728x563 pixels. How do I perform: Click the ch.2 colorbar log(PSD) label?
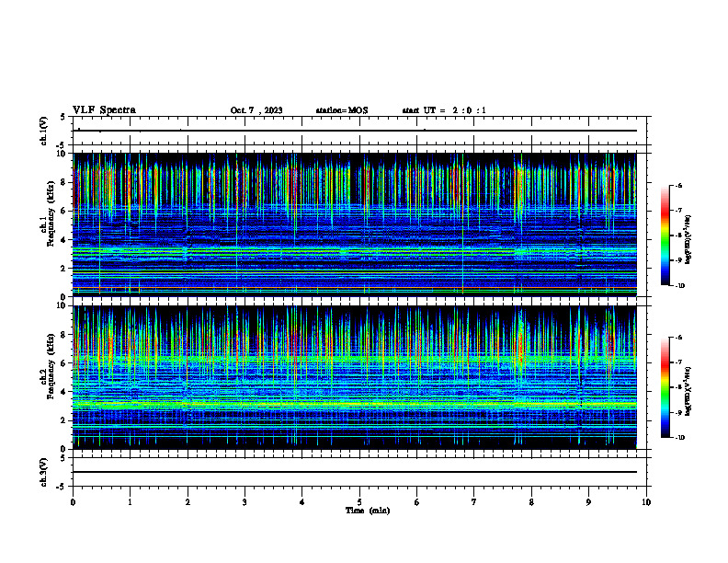tap(688, 390)
